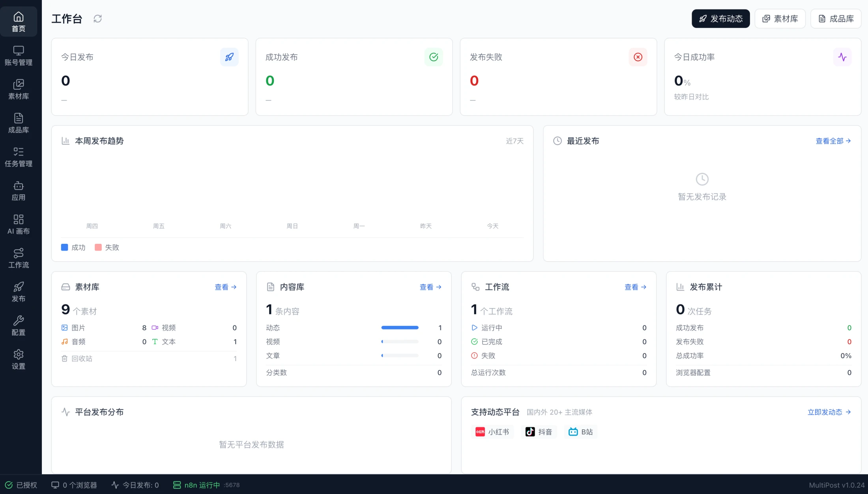This screenshot has height=494, width=868.
Task: Click the 音频 row in 素材库 card
Action: (104, 342)
